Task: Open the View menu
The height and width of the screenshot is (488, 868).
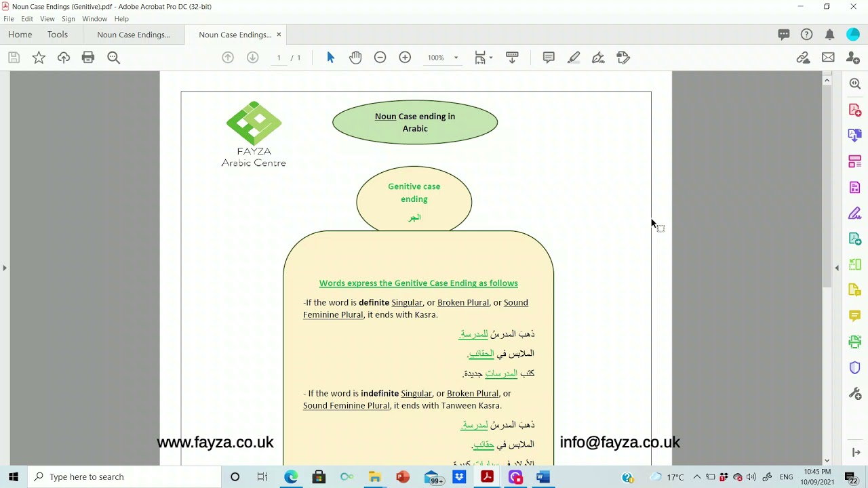Action: (47, 19)
